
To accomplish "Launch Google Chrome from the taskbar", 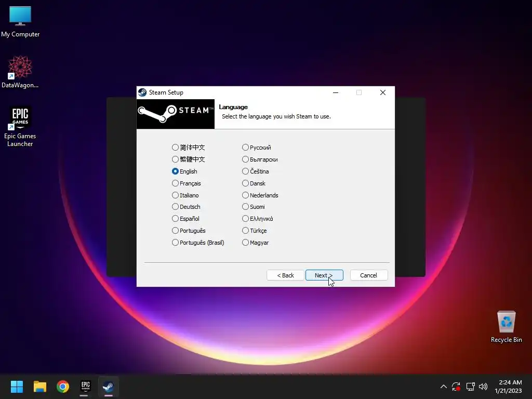I will click(63, 387).
